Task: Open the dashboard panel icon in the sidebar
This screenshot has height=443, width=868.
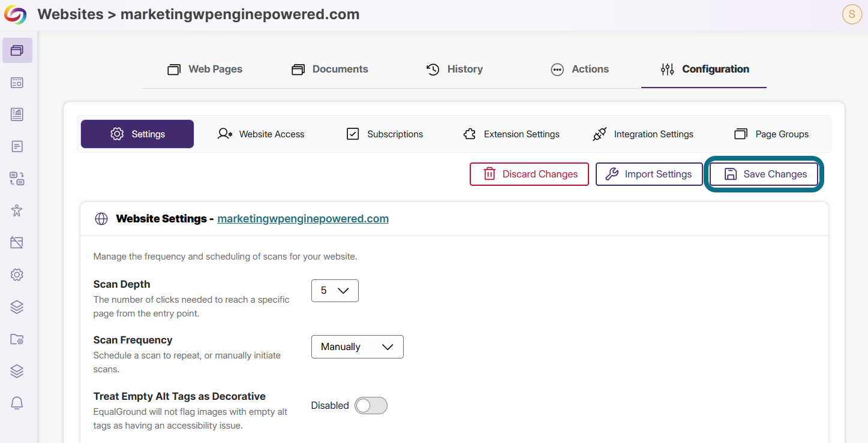Action: point(17,83)
